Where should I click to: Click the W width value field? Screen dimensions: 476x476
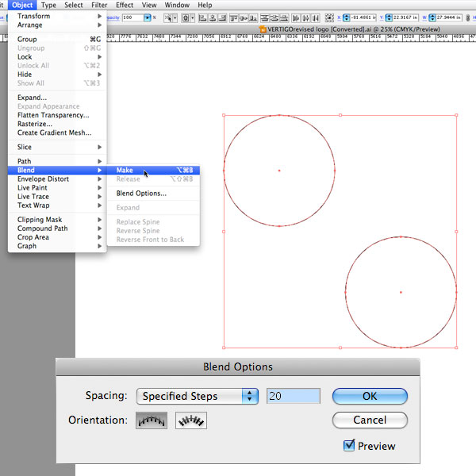[449, 18]
